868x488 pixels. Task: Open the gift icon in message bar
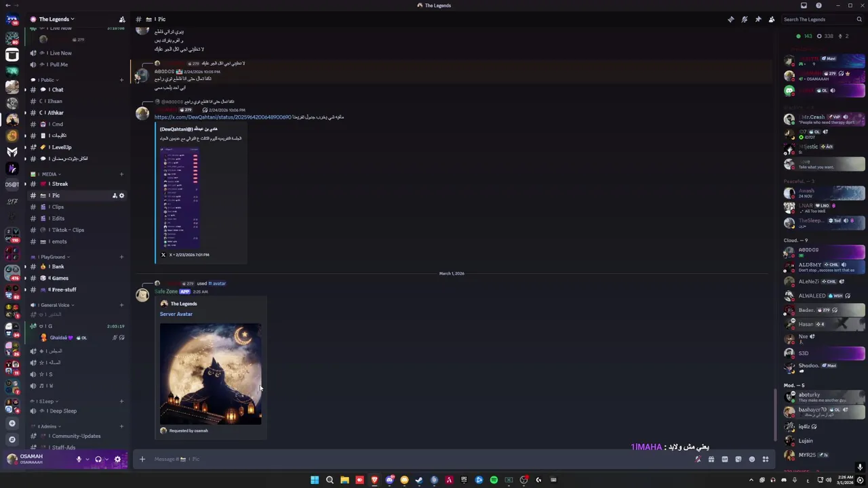coord(711,460)
